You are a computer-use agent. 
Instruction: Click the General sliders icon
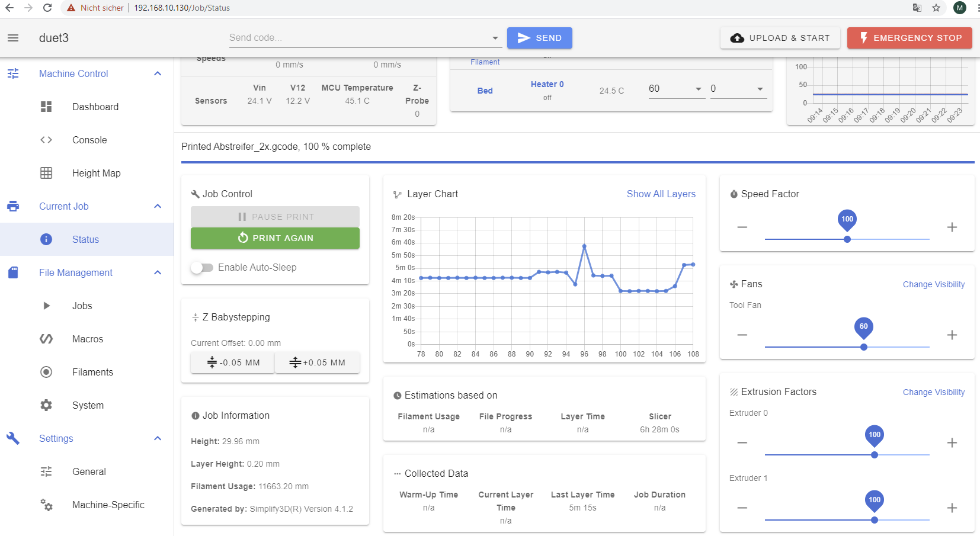click(46, 471)
